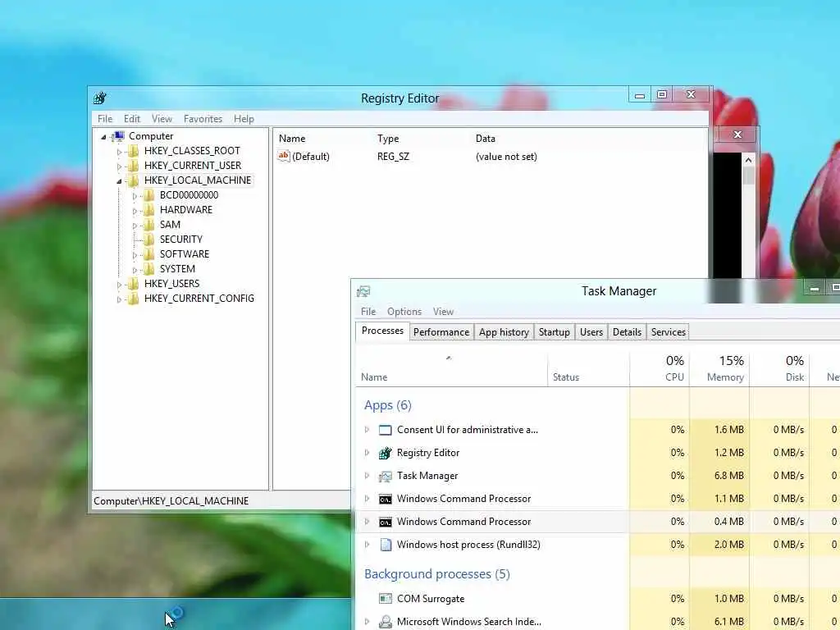
Task: Click the Task Manager title bar icon
Action: coord(363,291)
